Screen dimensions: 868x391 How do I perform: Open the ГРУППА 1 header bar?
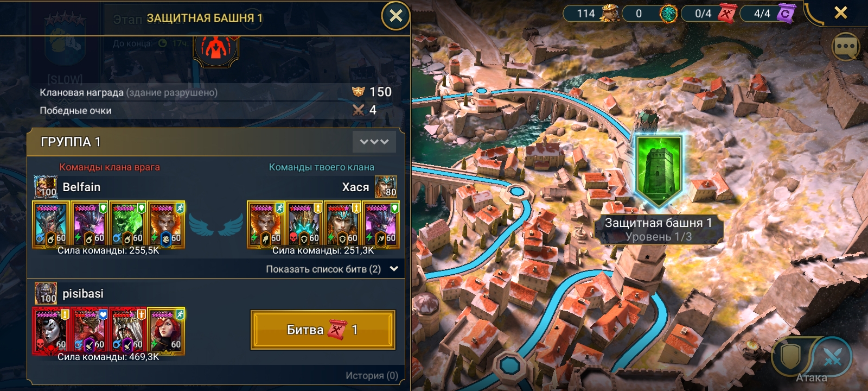point(216,142)
